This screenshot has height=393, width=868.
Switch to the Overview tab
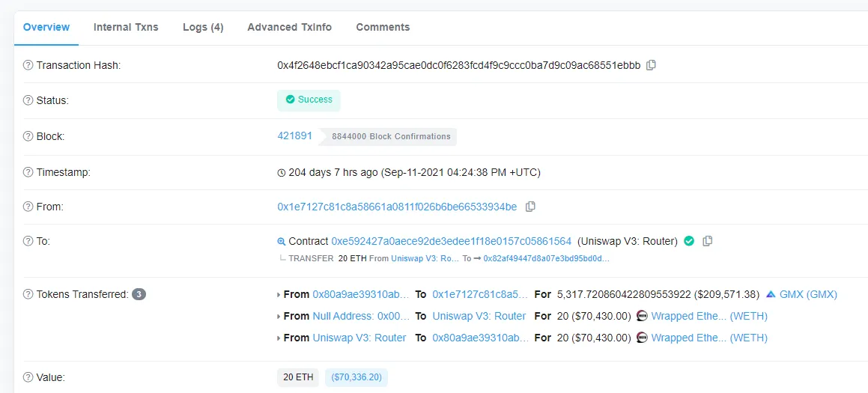pyautogui.click(x=46, y=27)
